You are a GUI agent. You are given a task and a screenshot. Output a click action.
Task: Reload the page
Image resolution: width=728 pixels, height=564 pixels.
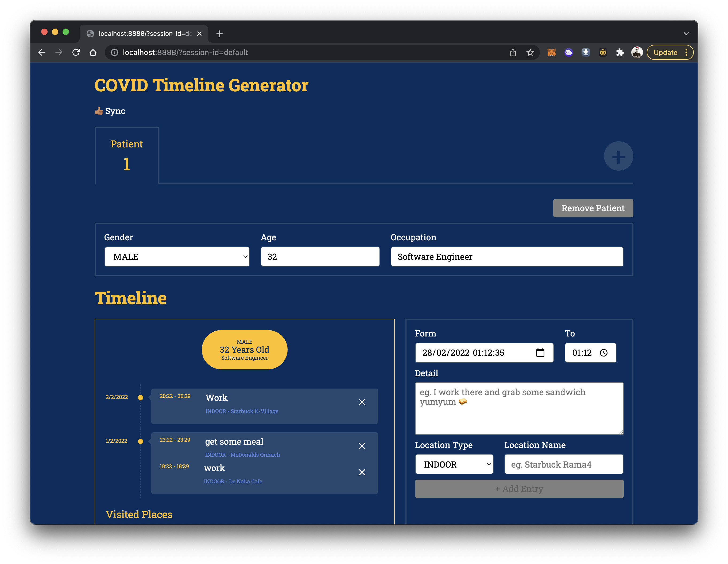point(76,52)
